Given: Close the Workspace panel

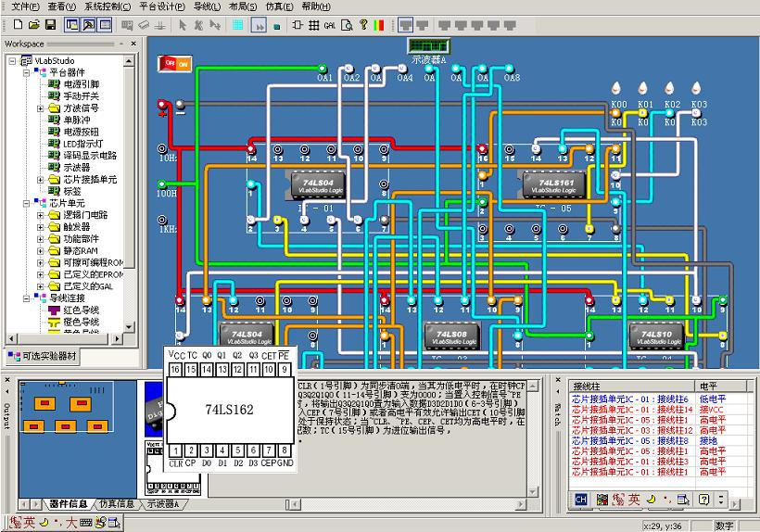Looking at the screenshot, I should 133,44.
